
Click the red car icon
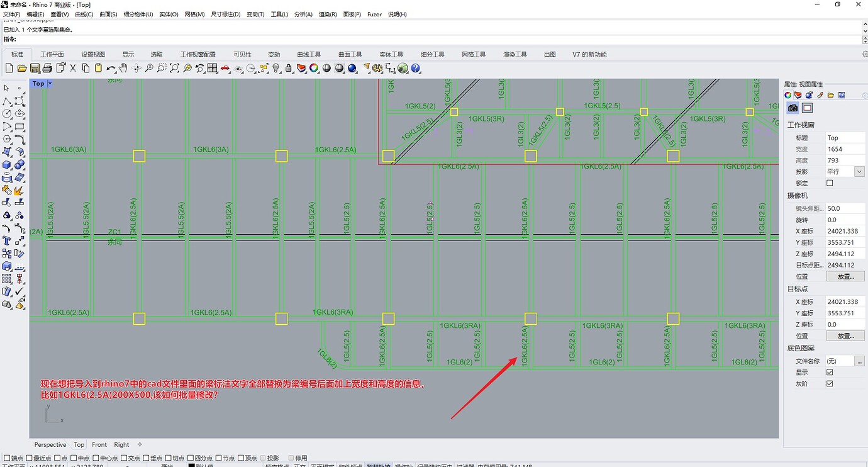(x=225, y=68)
